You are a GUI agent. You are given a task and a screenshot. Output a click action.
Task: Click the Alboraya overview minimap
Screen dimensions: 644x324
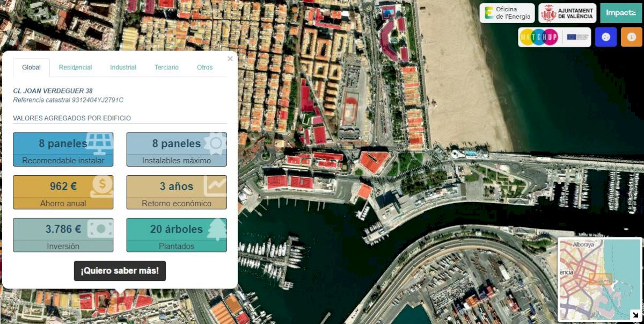599,279
